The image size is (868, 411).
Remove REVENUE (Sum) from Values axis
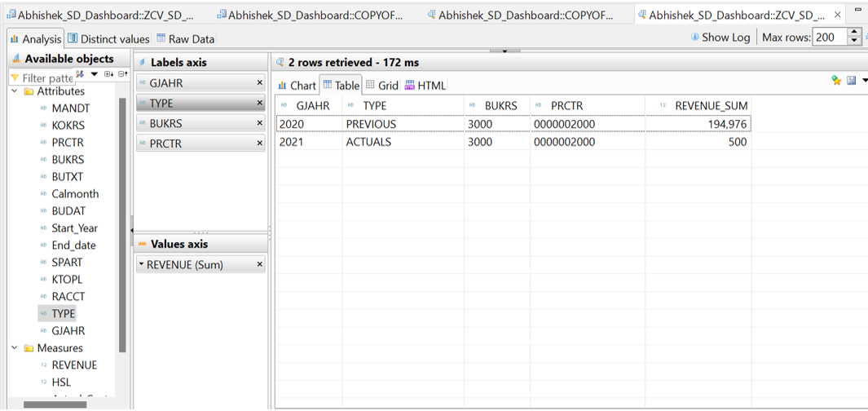coord(260,264)
